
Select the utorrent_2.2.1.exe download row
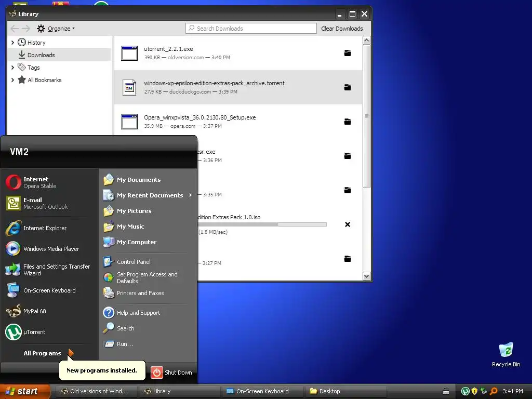238,53
